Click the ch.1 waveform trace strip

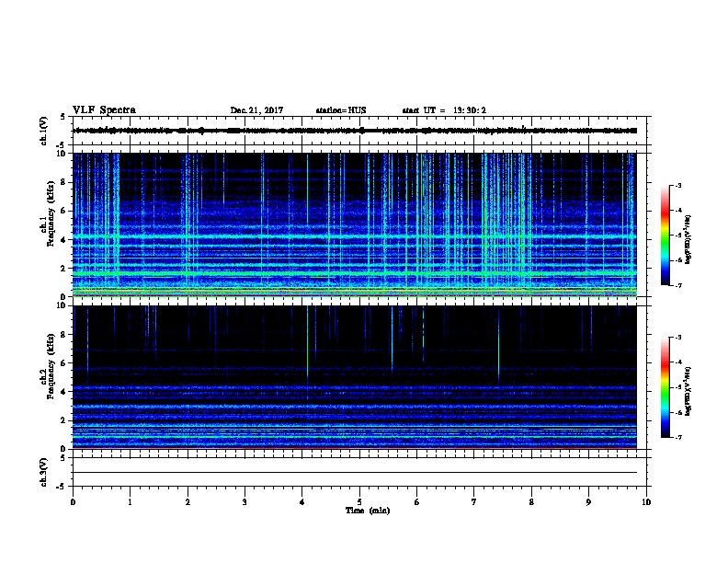(355, 131)
